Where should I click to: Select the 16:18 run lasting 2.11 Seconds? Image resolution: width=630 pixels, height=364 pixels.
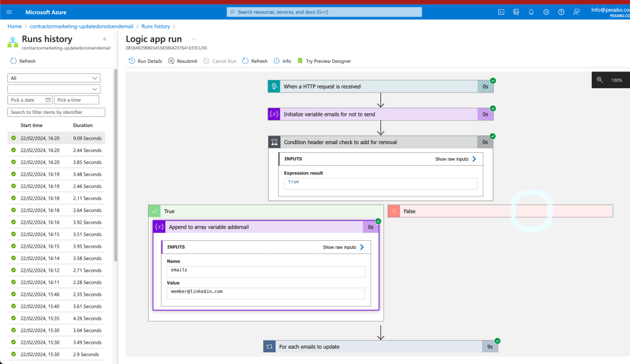[x=56, y=198]
